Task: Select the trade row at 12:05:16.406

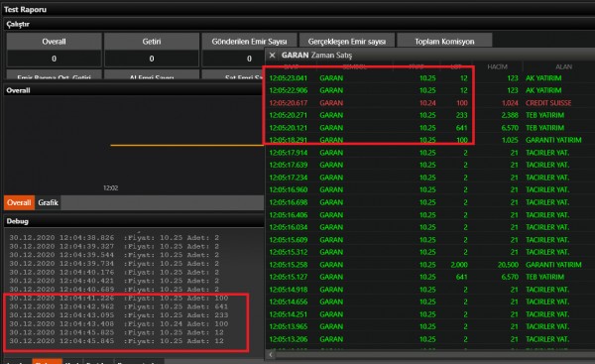Action: 430,215
